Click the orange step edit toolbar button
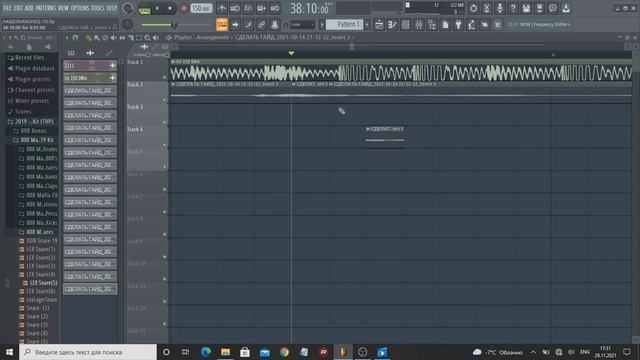The width and height of the screenshot is (640, 360). click(x=222, y=24)
